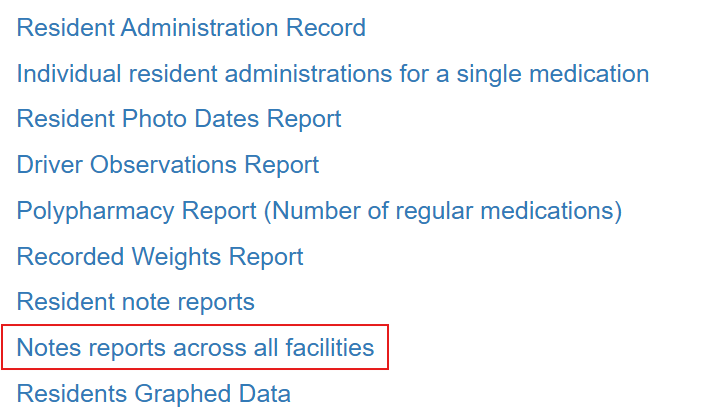Show the Residents Graphed Data report

154,394
